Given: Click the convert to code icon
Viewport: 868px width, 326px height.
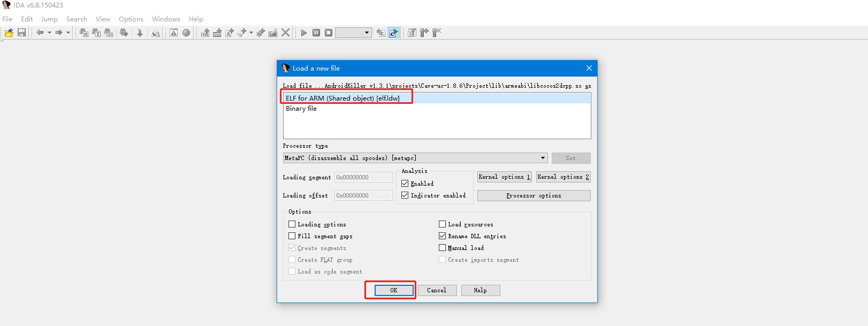Looking at the screenshot, I should [x=205, y=33].
